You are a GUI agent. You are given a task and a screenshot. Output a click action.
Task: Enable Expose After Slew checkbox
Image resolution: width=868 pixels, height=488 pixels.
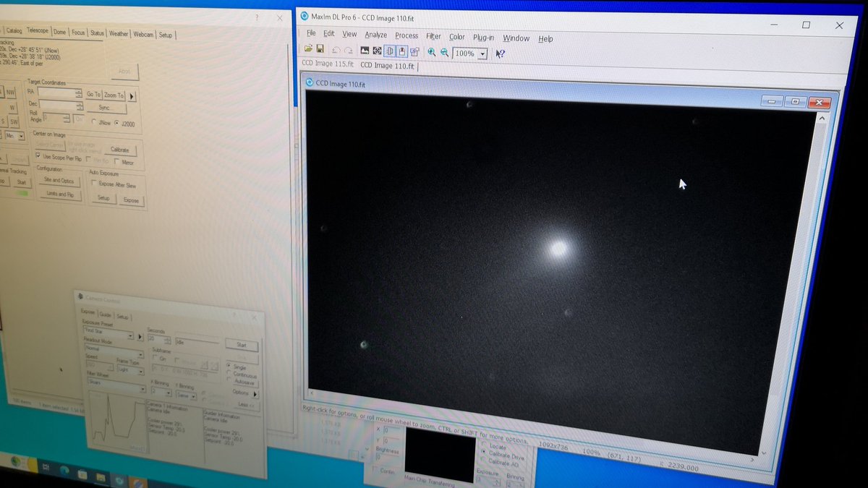point(94,184)
